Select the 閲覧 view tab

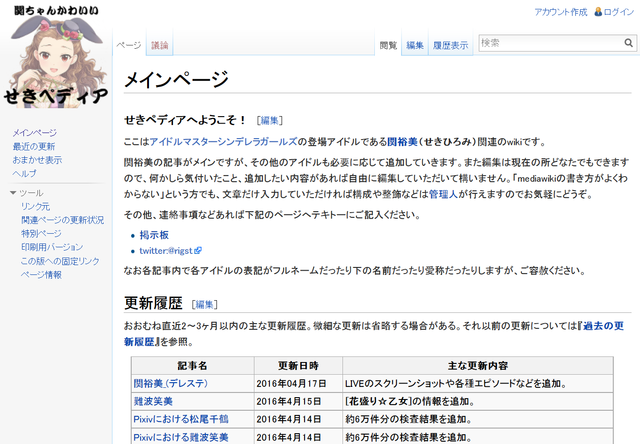[x=388, y=45]
